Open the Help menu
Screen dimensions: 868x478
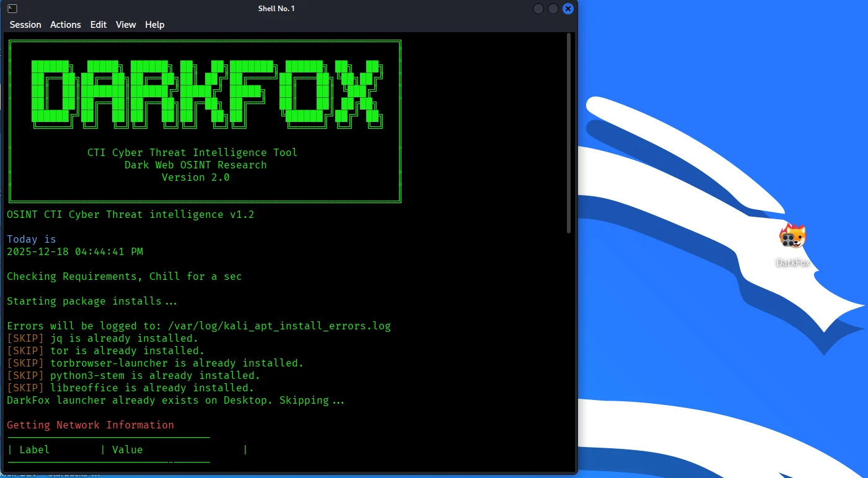pos(155,25)
